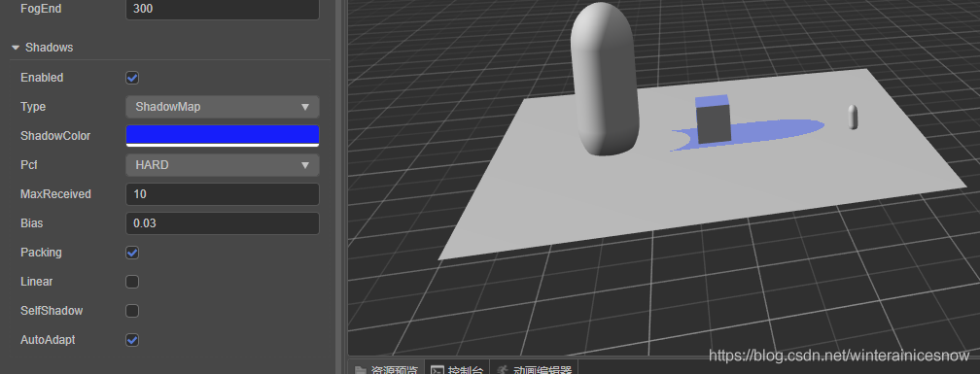Disable the AutoAdapt checkbox
Viewport: 980px width, 374px height.
click(132, 340)
